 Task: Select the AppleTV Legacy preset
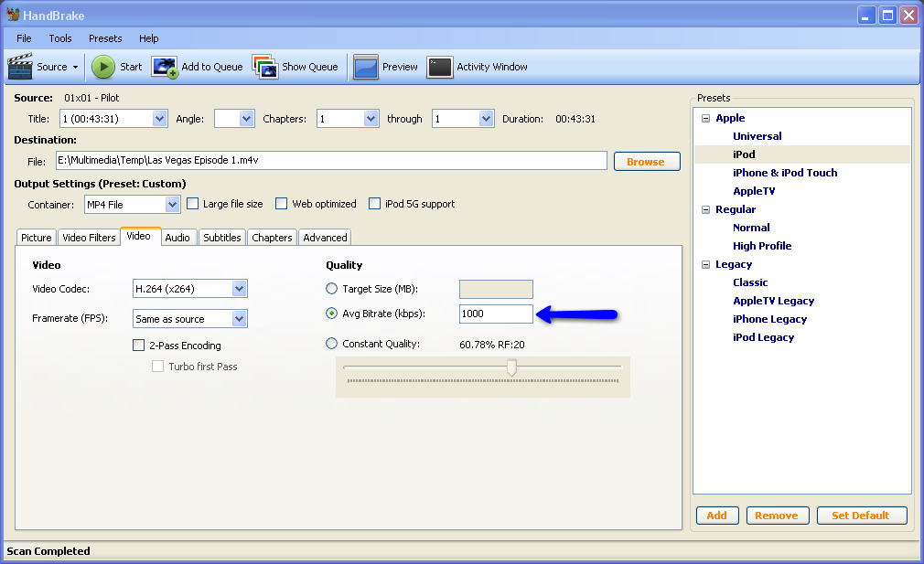774,300
